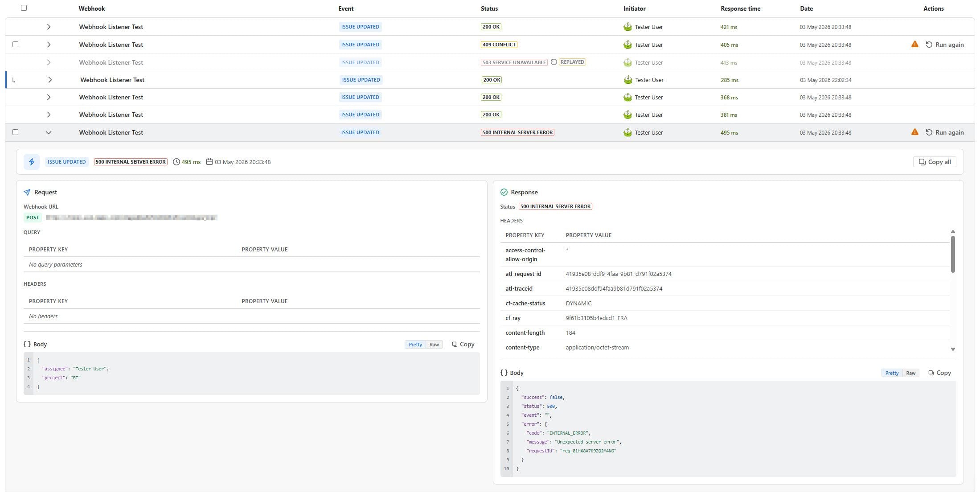
Task: Click atl-request-id header value
Action: 619,274
